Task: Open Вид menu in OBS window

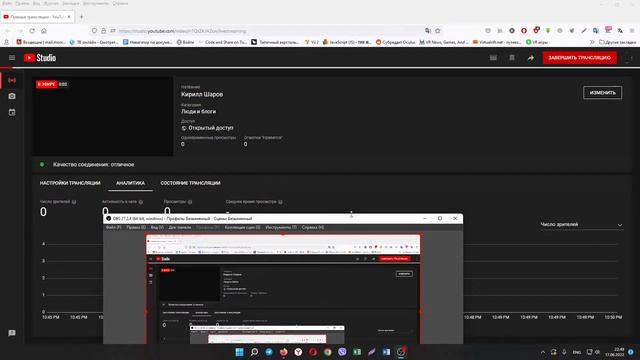Action: click(157, 227)
